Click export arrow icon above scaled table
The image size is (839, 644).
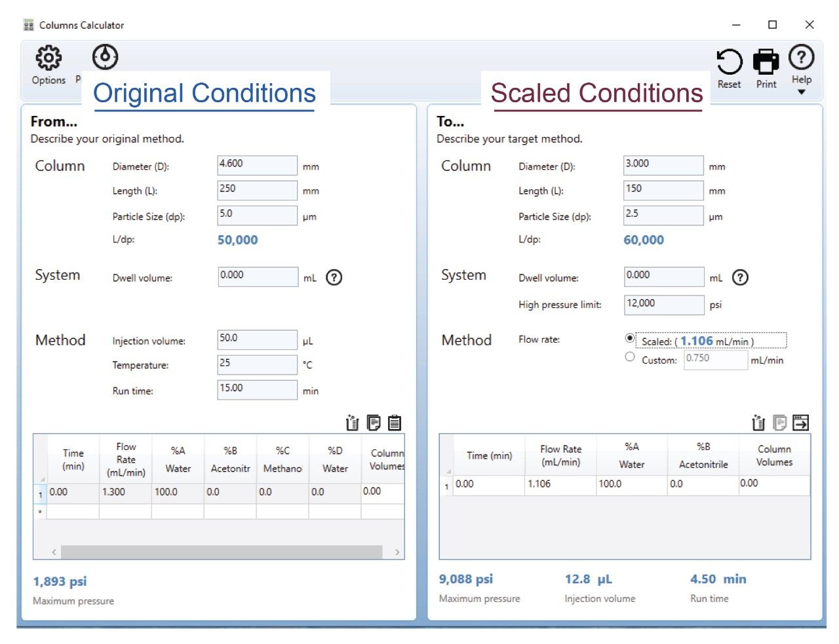[800, 423]
